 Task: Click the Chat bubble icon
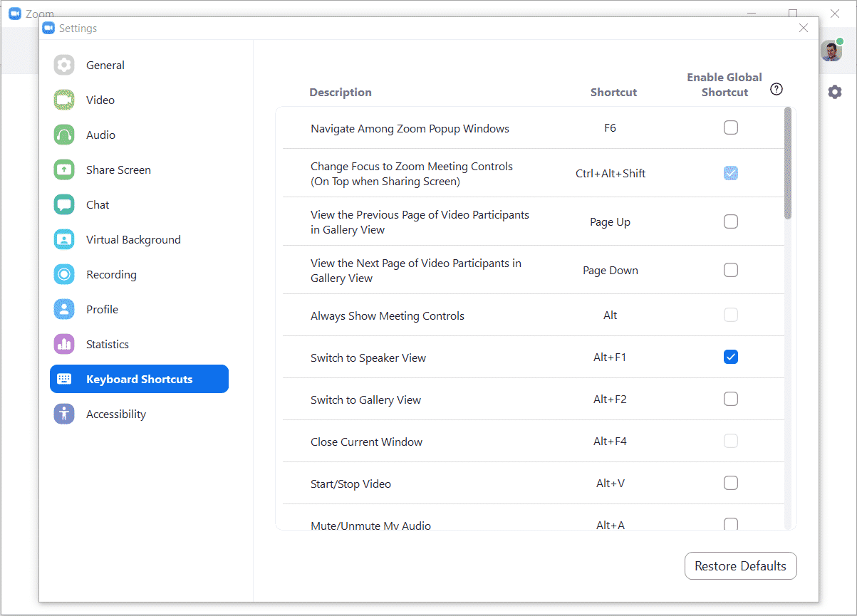[x=64, y=204]
